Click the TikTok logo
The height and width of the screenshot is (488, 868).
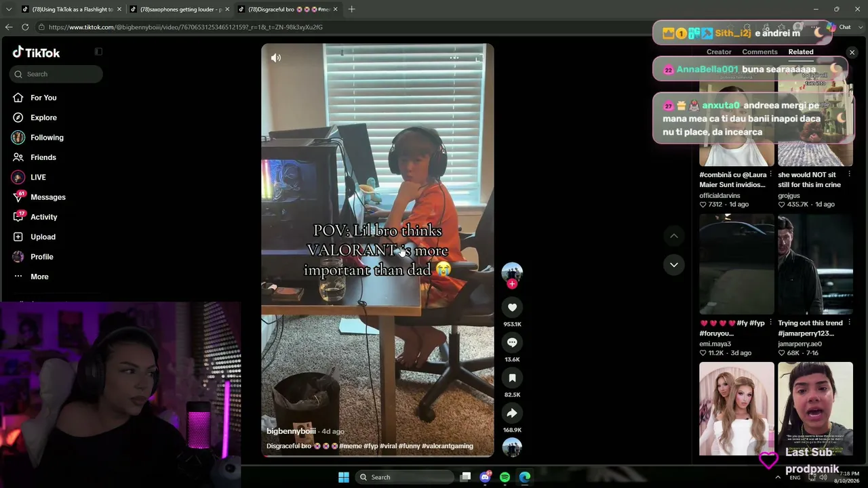point(36,52)
